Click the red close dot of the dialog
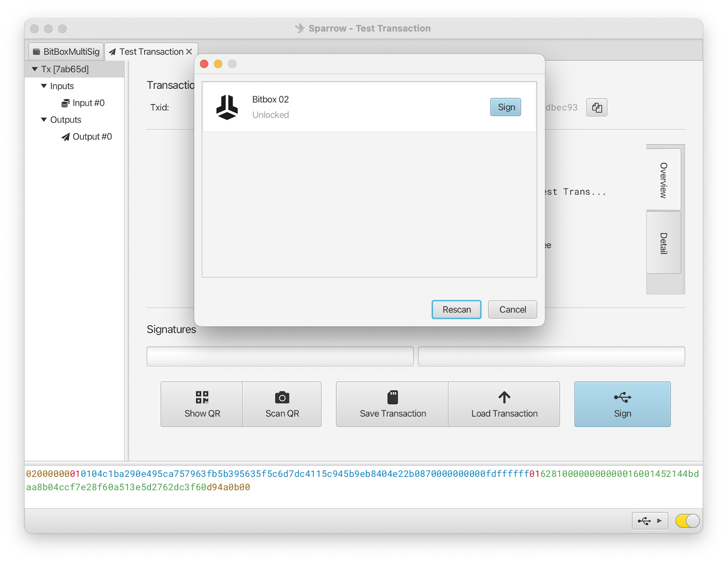Viewport: 728px width, 565px height. pyautogui.click(x=204, y=64)
